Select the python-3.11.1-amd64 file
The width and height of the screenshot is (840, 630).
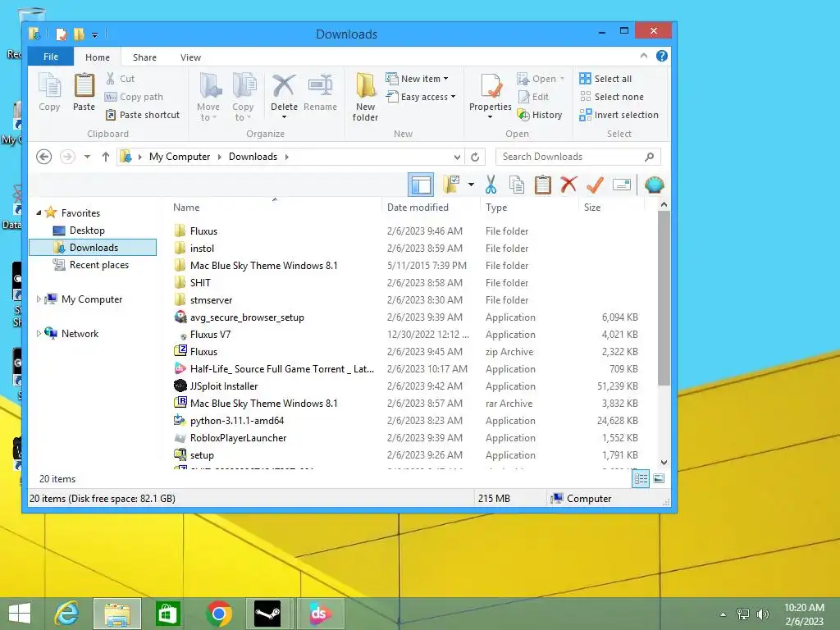[237, 421]
